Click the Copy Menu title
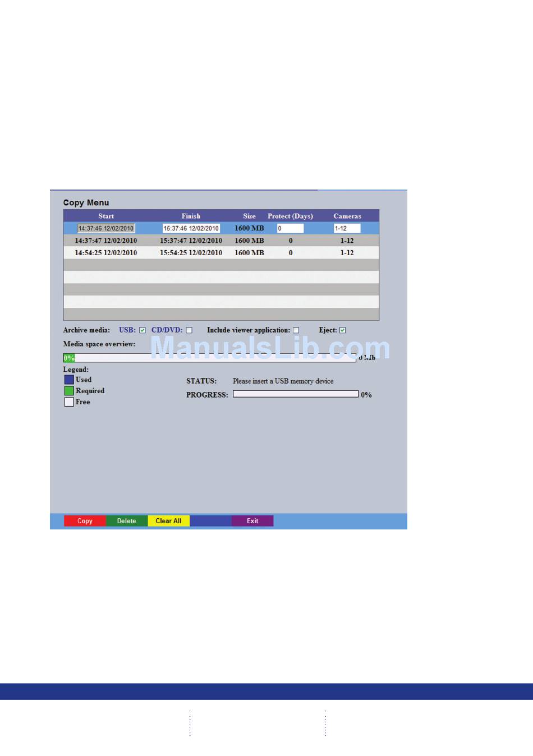Image resolution: width=533 pixels, height=756 pixels. coord(86,203)
